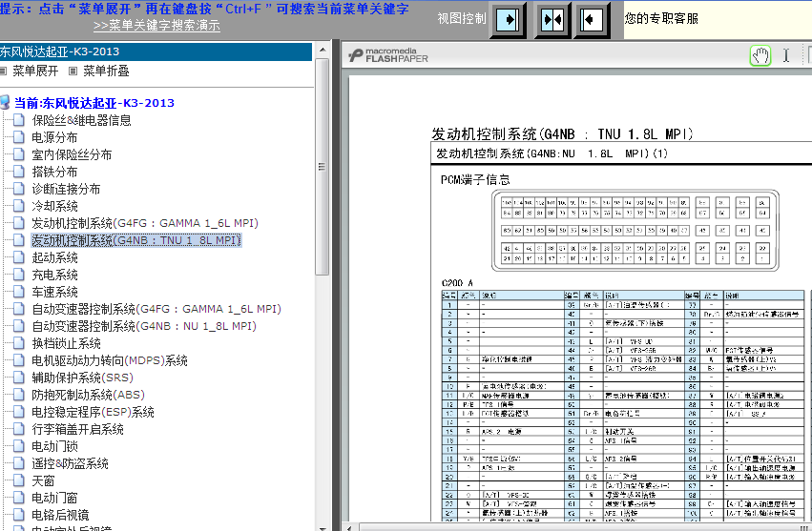Image resolution: width=812 pixels, height=531 pixels.
Task: Click the tree panel scroll-up arrow
Action: point(323,51)
